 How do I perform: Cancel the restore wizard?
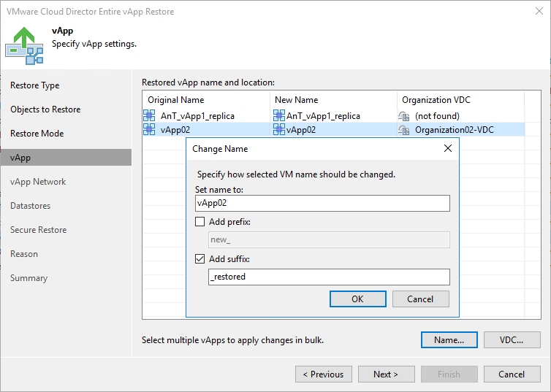[x=512, y=374]
